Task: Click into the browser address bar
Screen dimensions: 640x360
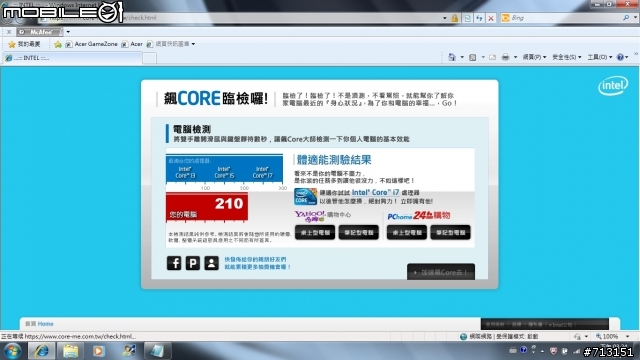Action: coord(241,18)
